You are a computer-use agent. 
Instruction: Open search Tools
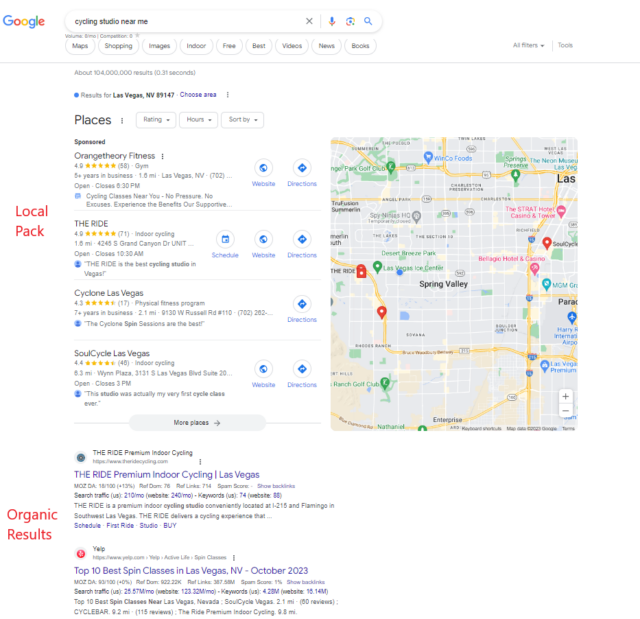(565, 45)
